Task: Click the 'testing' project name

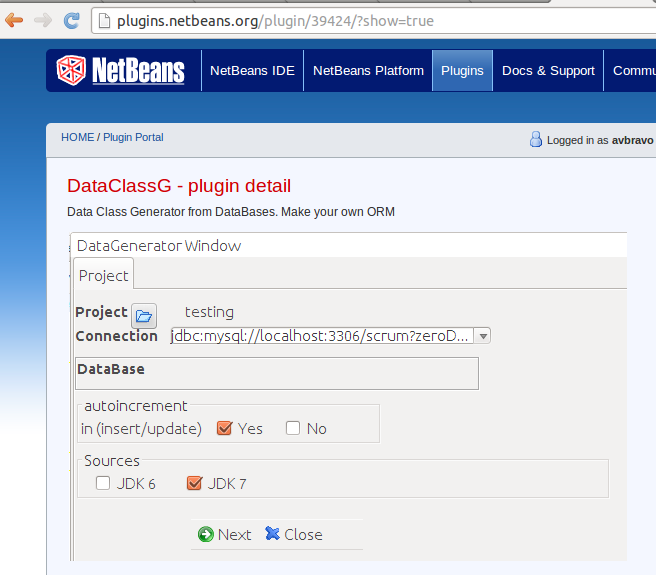Action: pos(209,312)
